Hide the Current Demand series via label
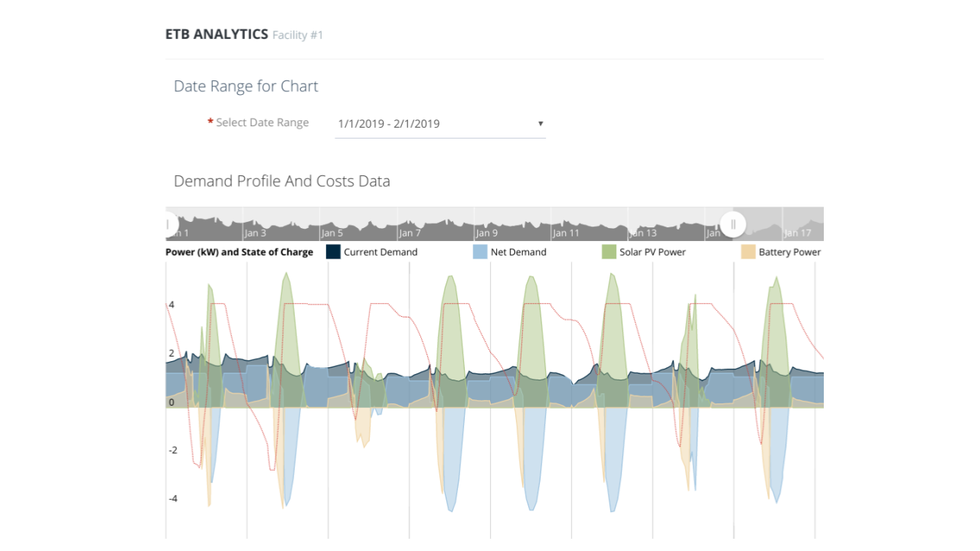The height and width of the screenshot is (551, 980). tap(381, 252)
